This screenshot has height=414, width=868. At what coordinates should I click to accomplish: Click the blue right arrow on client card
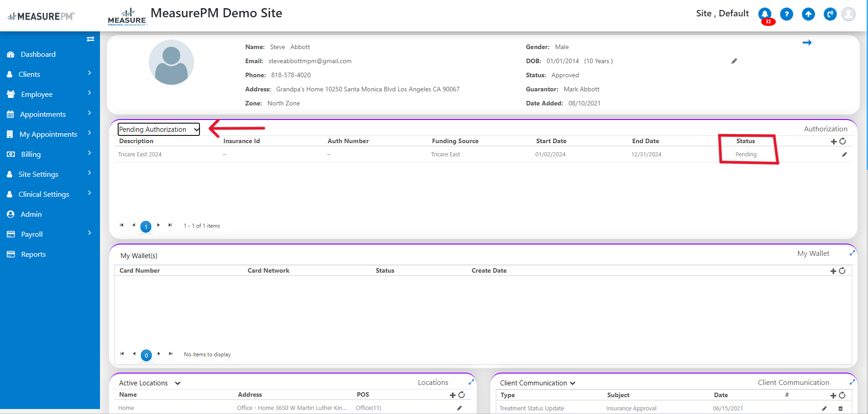807,43
